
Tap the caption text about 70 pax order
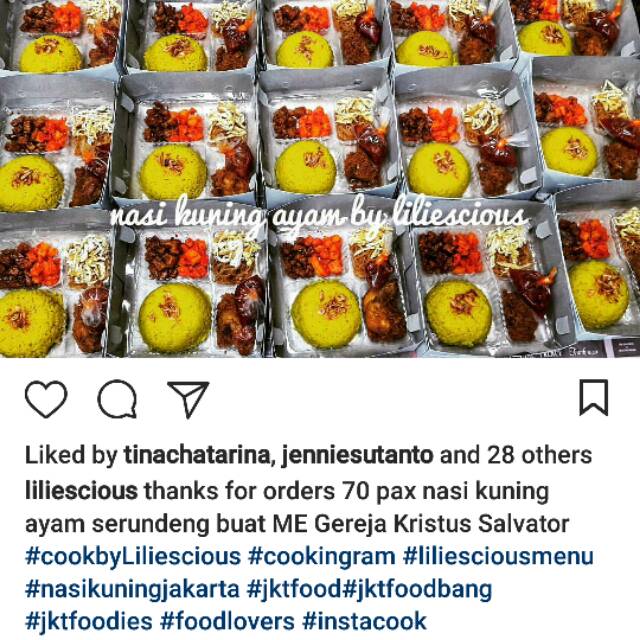pos(297,507)
